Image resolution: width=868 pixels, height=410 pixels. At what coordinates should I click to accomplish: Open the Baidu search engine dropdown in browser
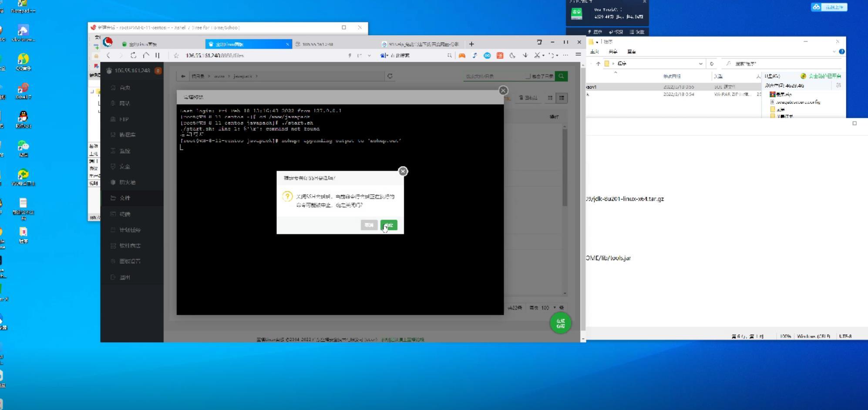pyautogui.click(x=384, y=55)
